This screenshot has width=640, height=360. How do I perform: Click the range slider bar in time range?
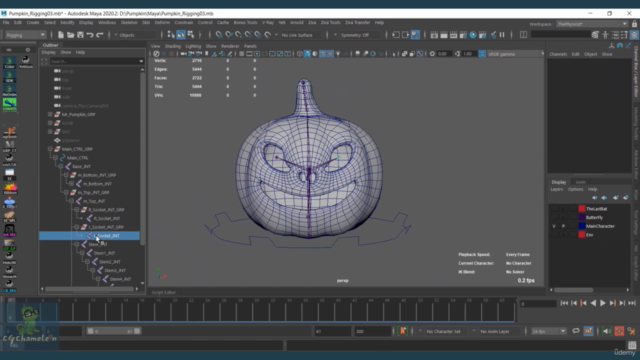[x=114, y=331]
